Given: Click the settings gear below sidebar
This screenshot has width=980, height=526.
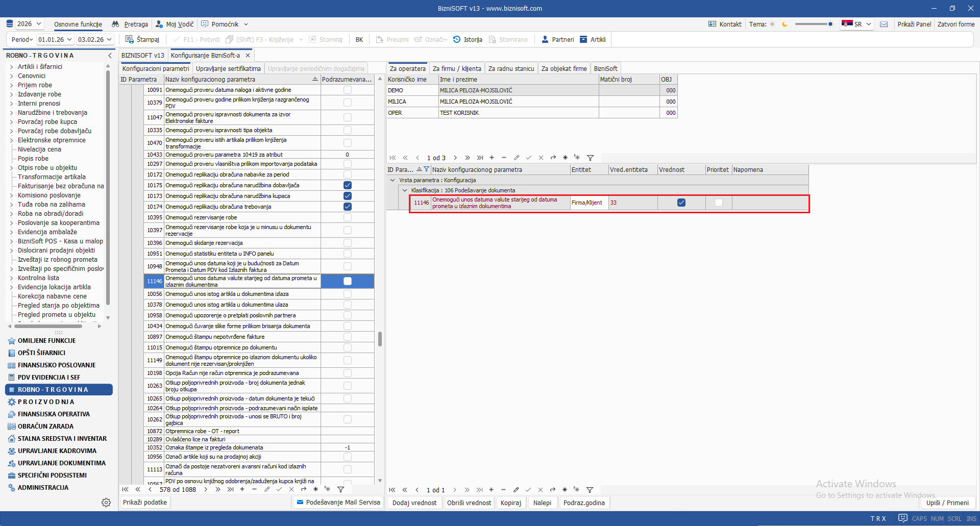Looking at the screenshot, I should [x=106, y=503].
